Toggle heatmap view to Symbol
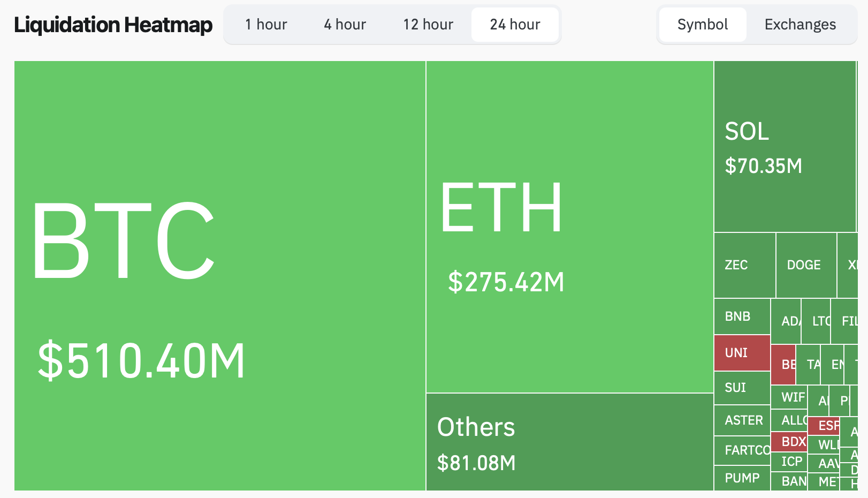868x498 pixels. (x=702, y=25)
